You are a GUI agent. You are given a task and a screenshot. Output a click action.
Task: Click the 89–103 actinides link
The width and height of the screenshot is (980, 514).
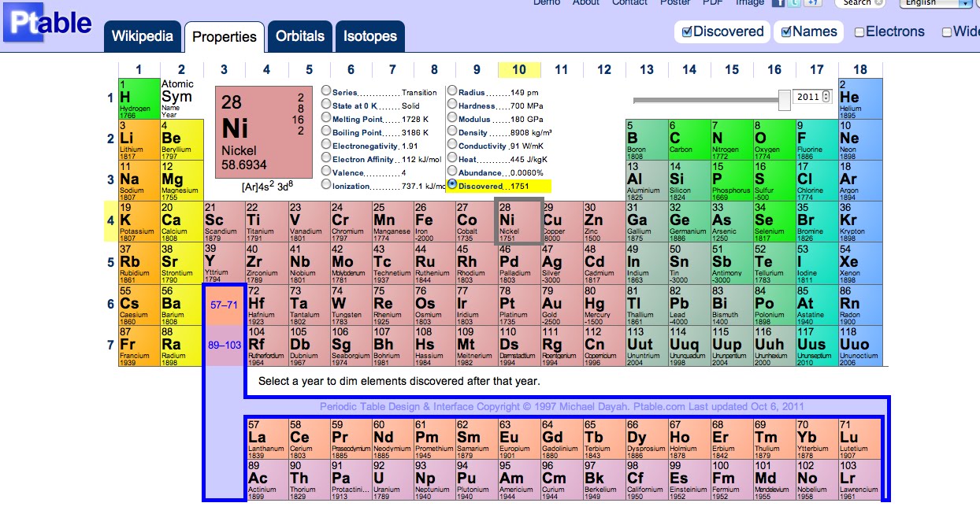click(225, 346)
